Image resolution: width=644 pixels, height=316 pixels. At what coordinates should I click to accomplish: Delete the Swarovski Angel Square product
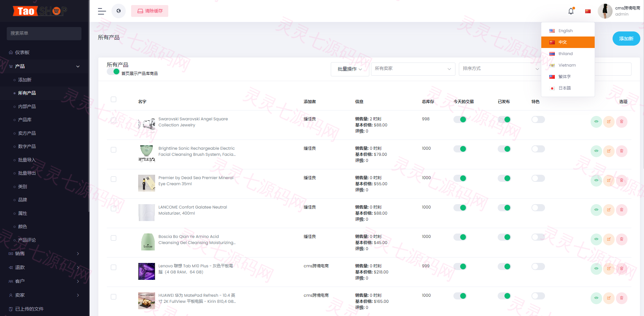622,122
